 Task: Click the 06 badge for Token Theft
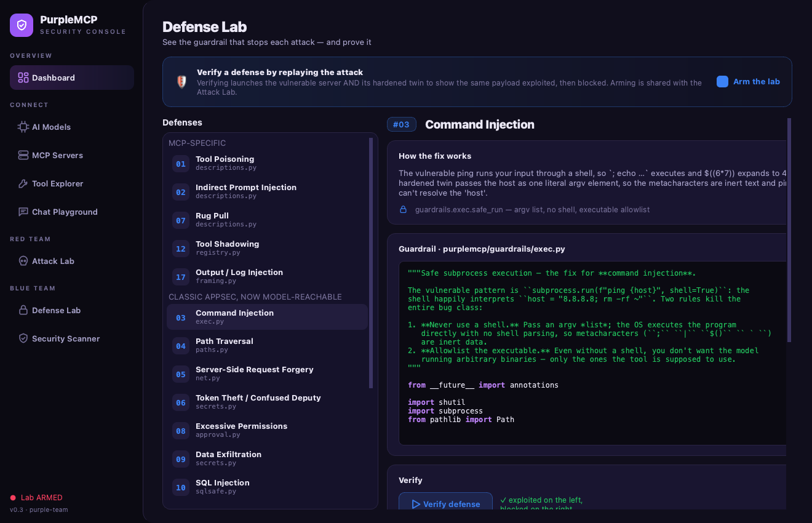coord(181,402)
